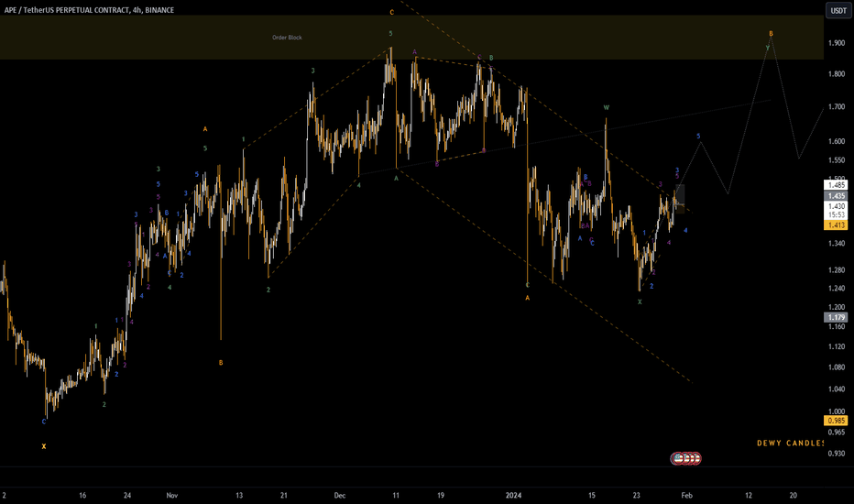Click 1.280 on the price axis
The height and width of the screenshot is (504, 854).
(x=836, y=270)
